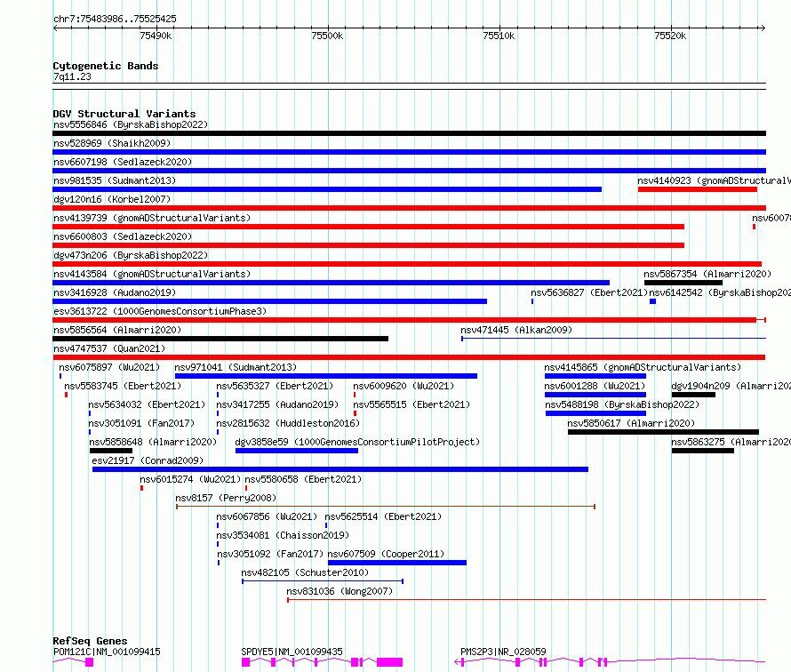Click nsv5634032 (Ebert2021) label

(147, 404)
